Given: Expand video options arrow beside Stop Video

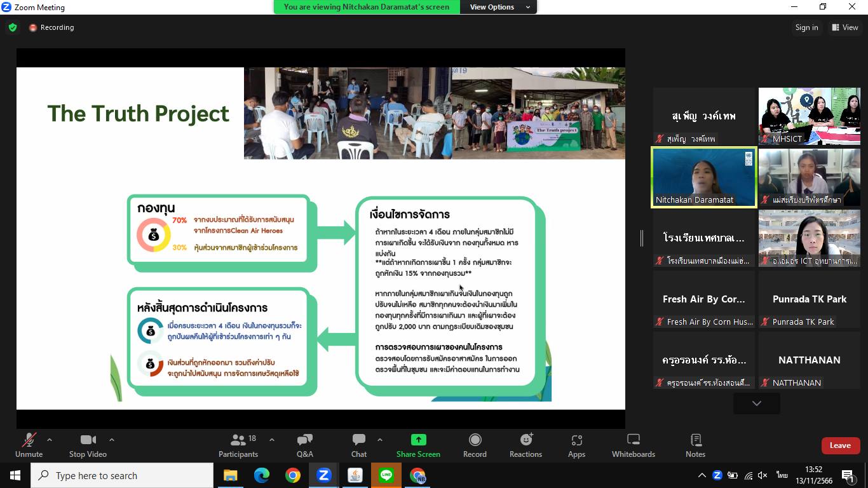Looking at the screenshot, I should coord(112,440).
